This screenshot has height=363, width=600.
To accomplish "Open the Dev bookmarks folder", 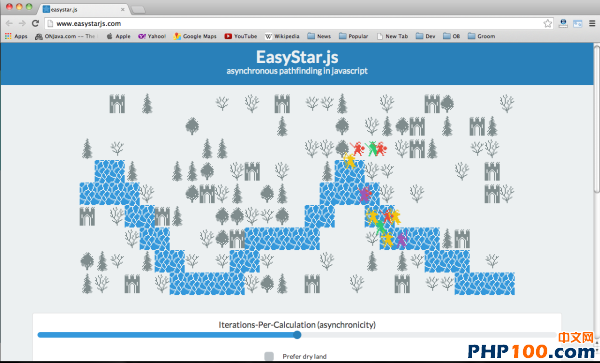I will pos(426,36).
